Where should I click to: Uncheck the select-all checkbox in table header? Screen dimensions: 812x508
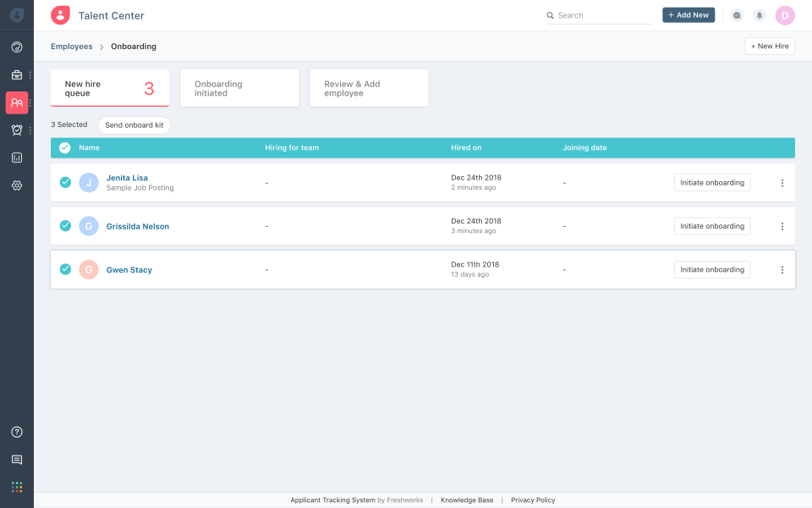click(x=65, y=147)
